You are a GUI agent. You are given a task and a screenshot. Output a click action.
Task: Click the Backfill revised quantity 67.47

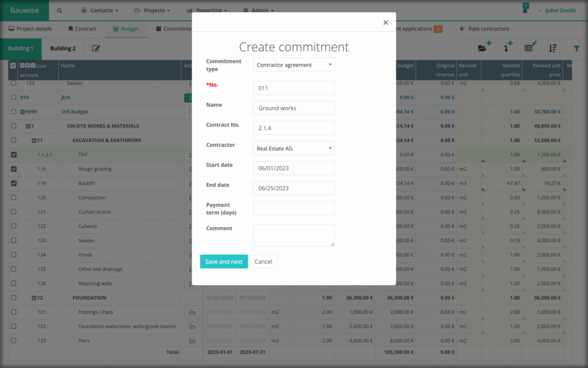513,183
